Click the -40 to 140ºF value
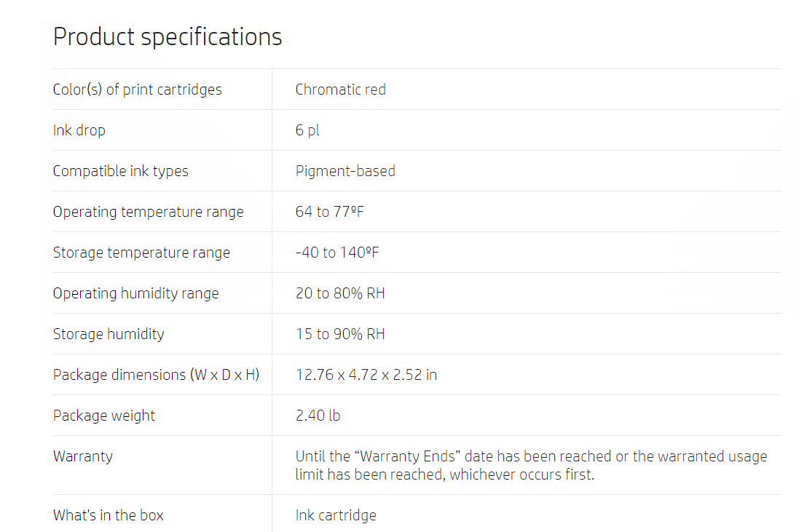The height and width of the screenshot is (532, 799). pos(337,253)
